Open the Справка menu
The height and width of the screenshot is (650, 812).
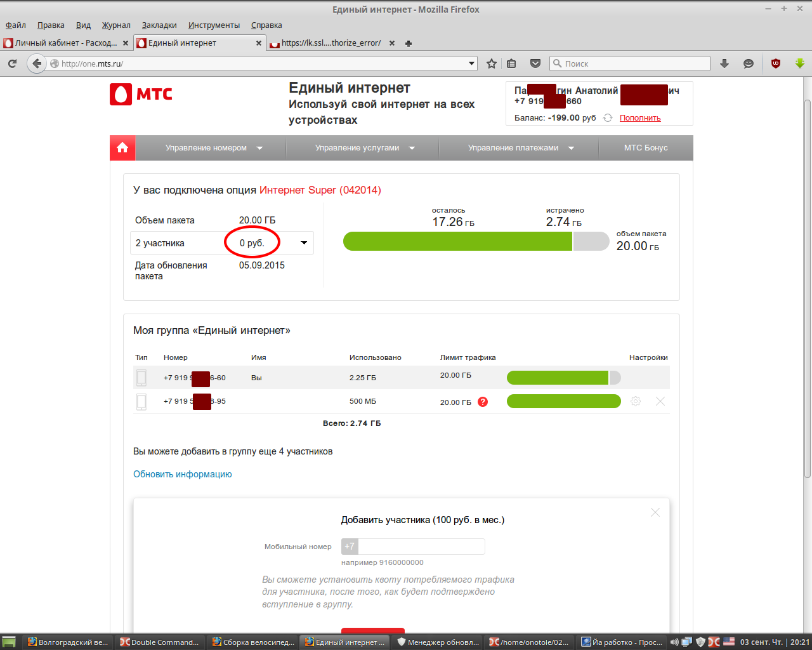[266, 25]
